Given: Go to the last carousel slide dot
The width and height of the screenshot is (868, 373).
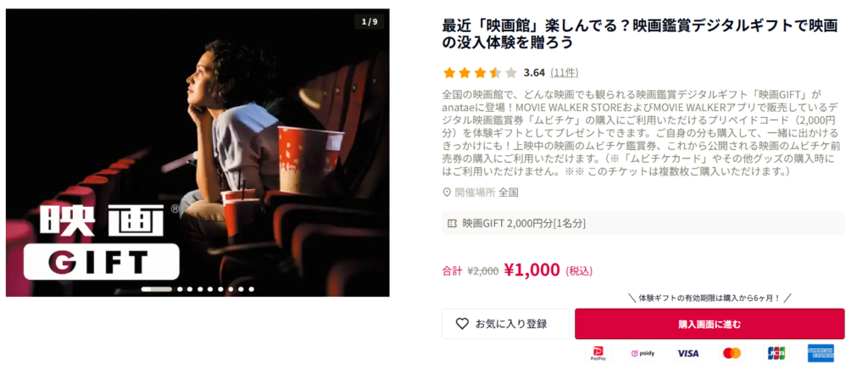Looking at the screenshot, I should coord(251,289).
